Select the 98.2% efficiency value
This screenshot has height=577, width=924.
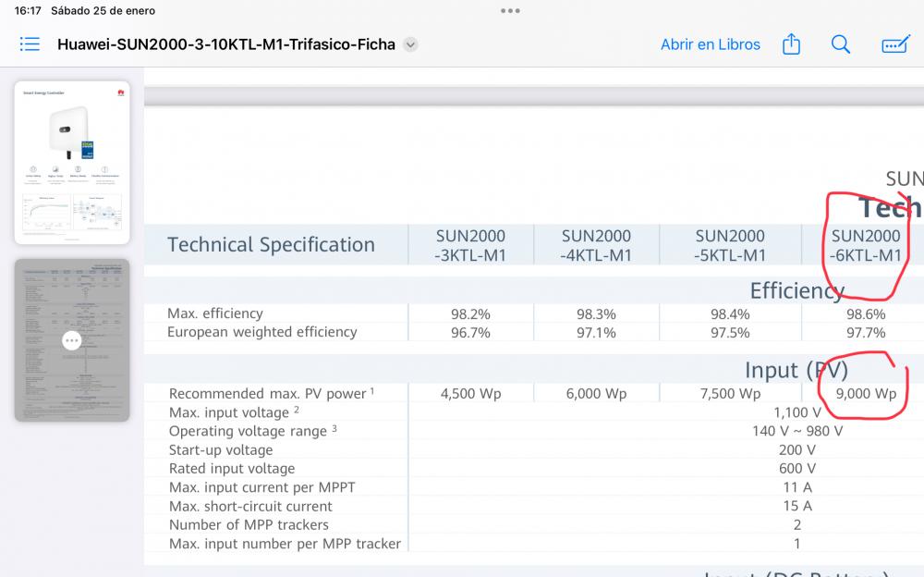[470, 313]
